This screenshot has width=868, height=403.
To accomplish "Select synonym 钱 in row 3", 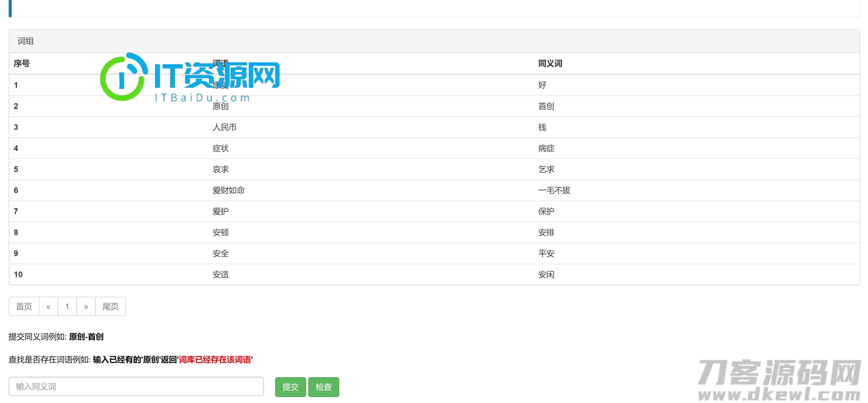I will coord(542,127).
